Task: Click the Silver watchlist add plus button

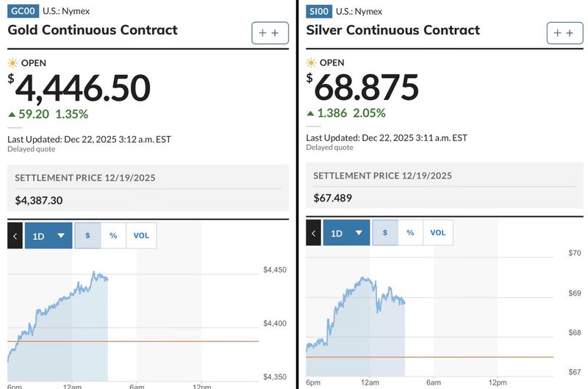Action: 564,33
